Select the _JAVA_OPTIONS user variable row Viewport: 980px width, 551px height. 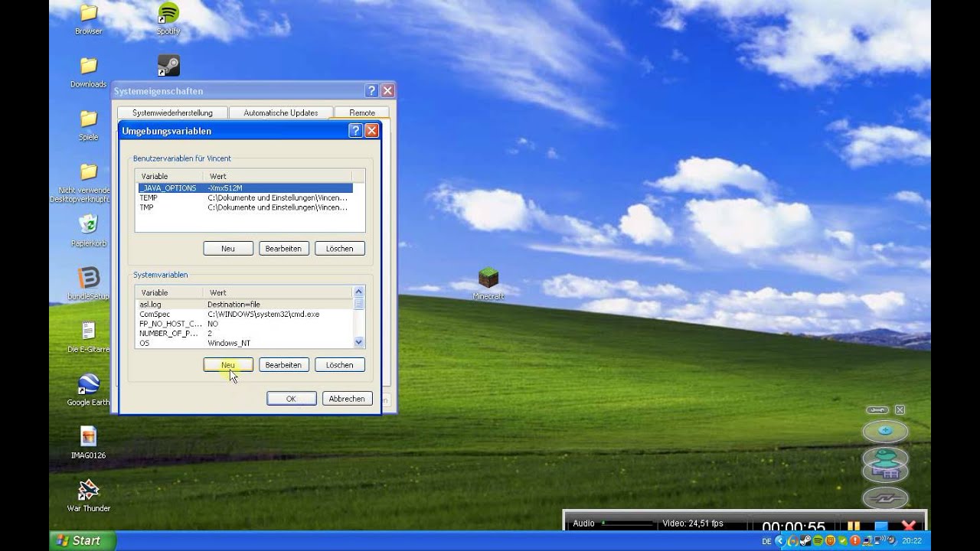click(245, 187)
